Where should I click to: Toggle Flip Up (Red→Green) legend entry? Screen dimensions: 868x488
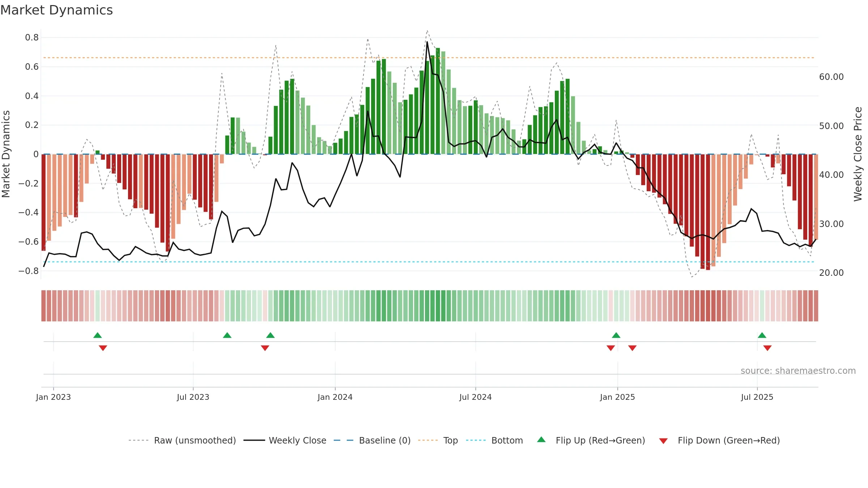click(x=591, y=440)
